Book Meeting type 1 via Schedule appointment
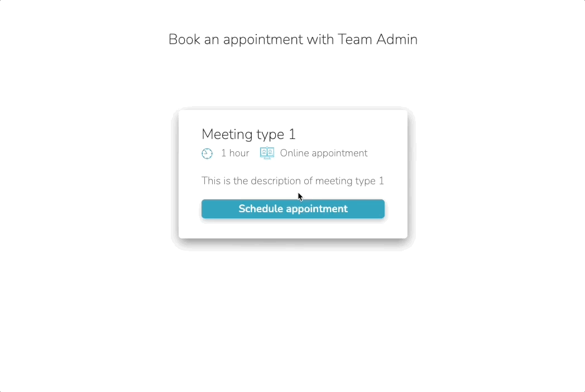The height and width of the screenshot is (392, 585). point(293,209)
